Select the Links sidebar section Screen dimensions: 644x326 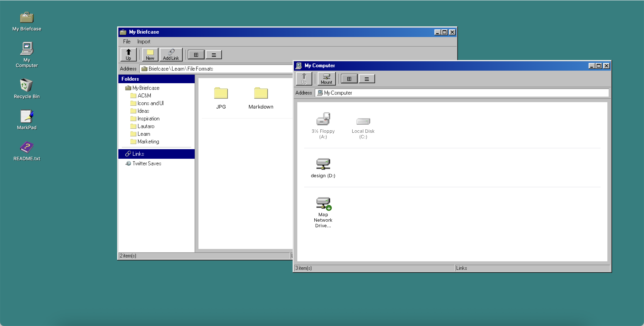[138, 154]
